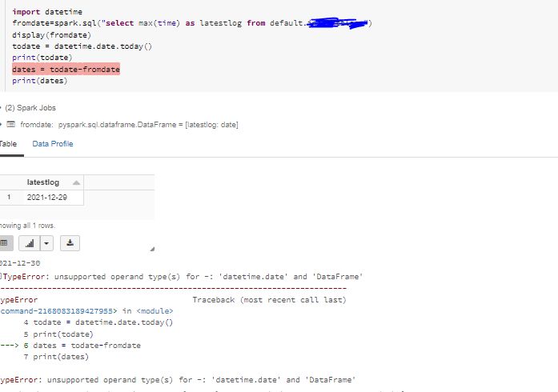Click the import datetime code line
This screenshot has width=558, height=392.
pyautogui.click(x=47, y=12)
